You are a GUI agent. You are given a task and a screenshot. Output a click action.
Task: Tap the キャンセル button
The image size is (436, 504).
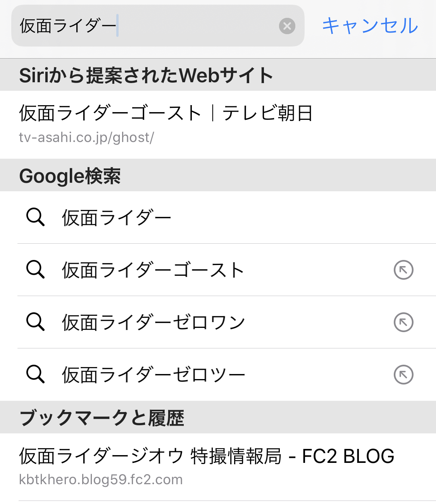370,26
